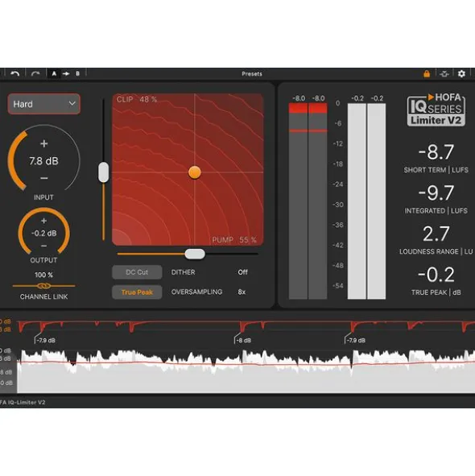Open the Dither Off dropdown
Image resolution: width=475 pixels, height=476 pixels.
click(x=242, y=272)
